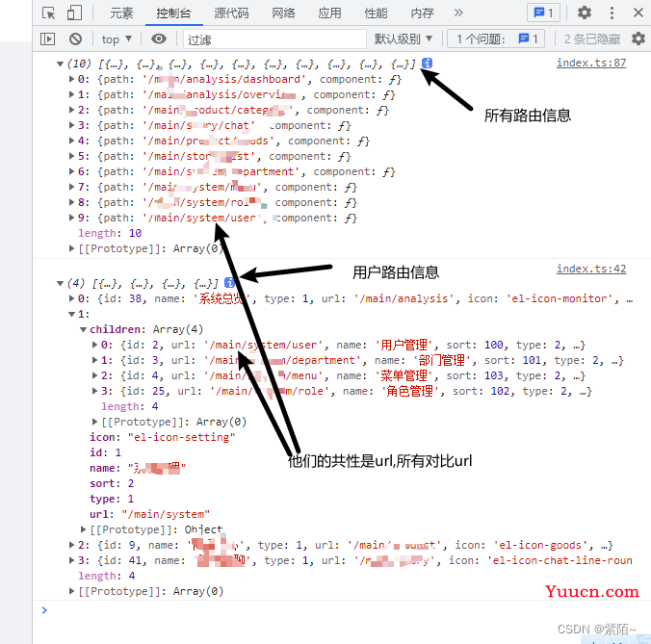Collapse object item 1 of (4) array
This screenshot has height=644, width=651.
click(72, 314)
